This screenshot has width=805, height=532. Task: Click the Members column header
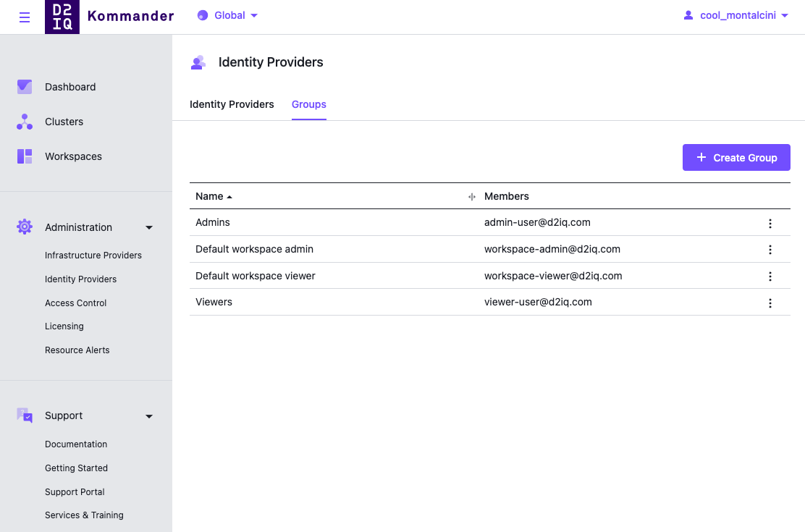coord(506,196)
